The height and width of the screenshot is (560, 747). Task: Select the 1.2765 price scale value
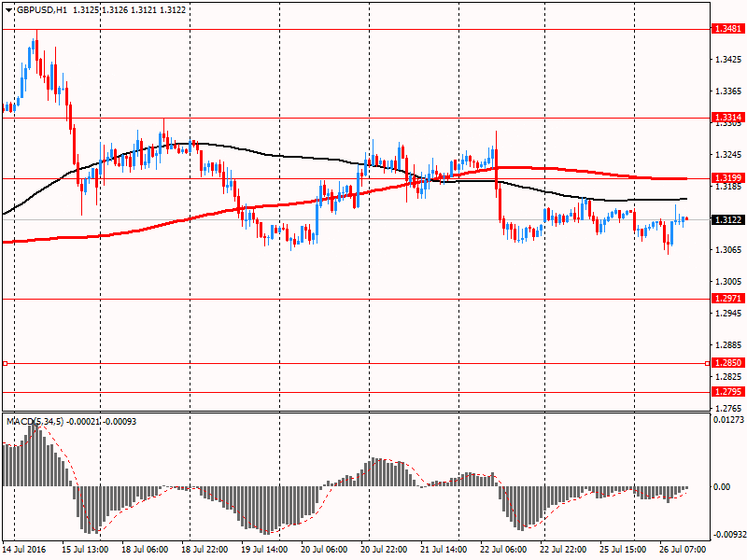728,409
